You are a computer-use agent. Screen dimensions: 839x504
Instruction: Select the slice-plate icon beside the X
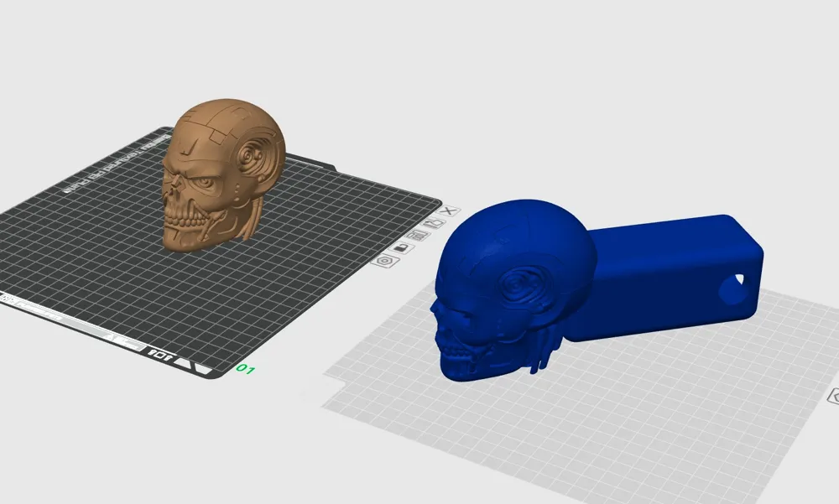pos(435,223)
